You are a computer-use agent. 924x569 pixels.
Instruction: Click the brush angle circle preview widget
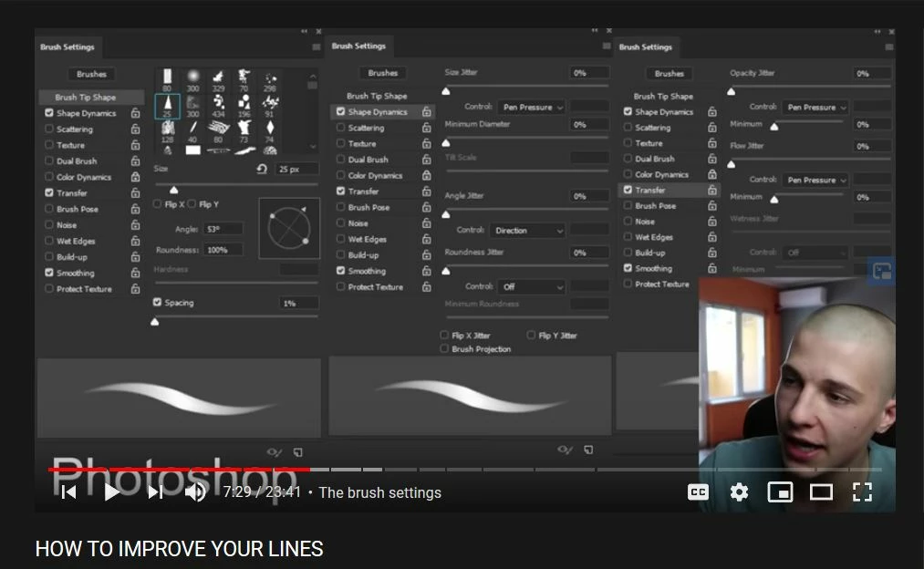(x=289, y=228)
